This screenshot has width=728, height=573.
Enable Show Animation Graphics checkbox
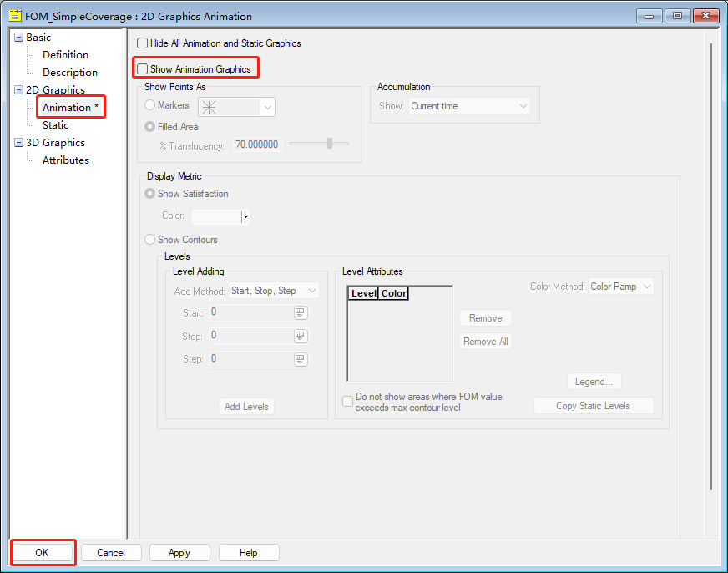click(143, 69)
